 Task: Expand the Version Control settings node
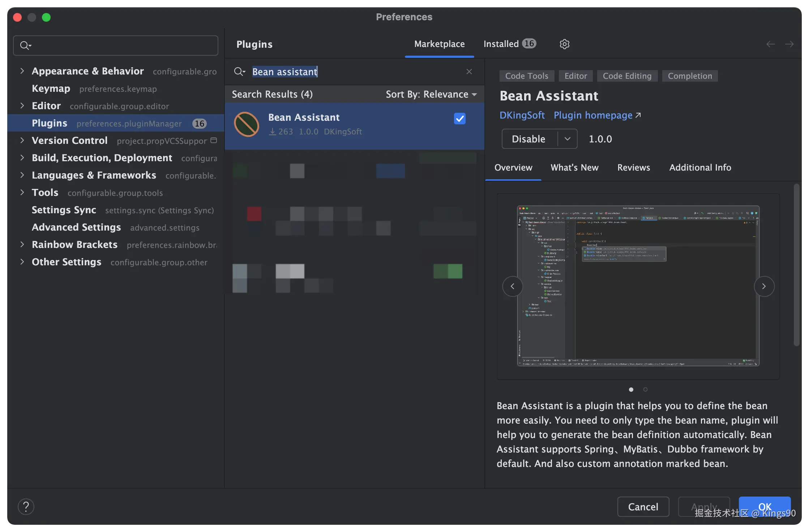click(22, 140)
